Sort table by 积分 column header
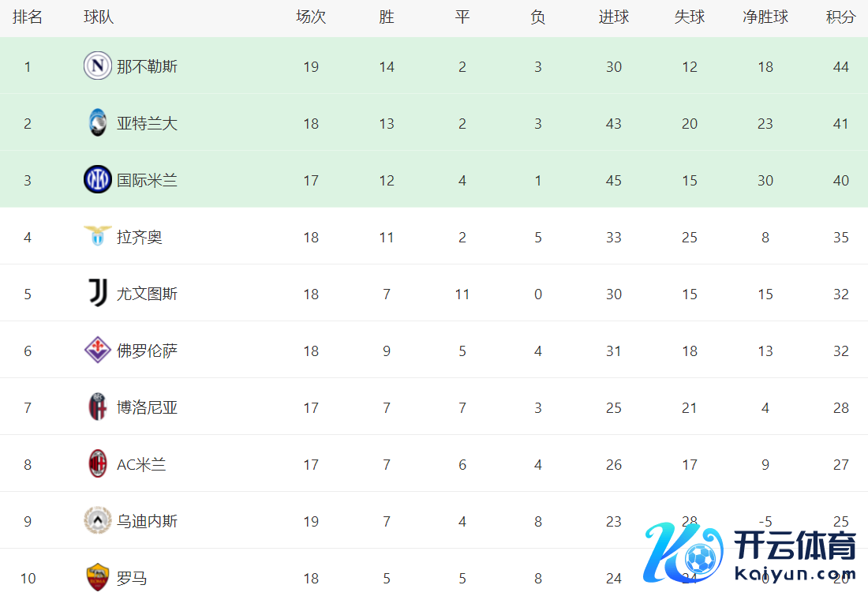 (x=840, y=17)
